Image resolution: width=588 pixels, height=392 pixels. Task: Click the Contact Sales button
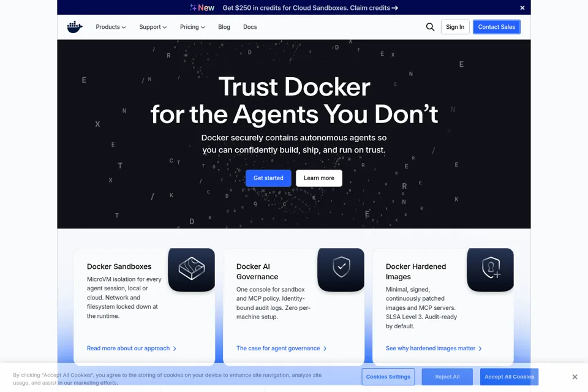click(x=497, y=27)
